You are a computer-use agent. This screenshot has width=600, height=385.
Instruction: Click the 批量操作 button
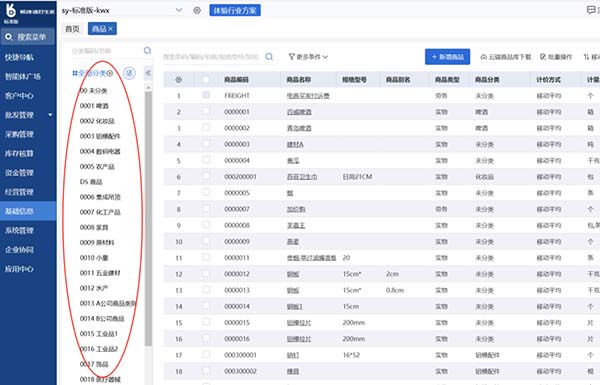(556, 57)
